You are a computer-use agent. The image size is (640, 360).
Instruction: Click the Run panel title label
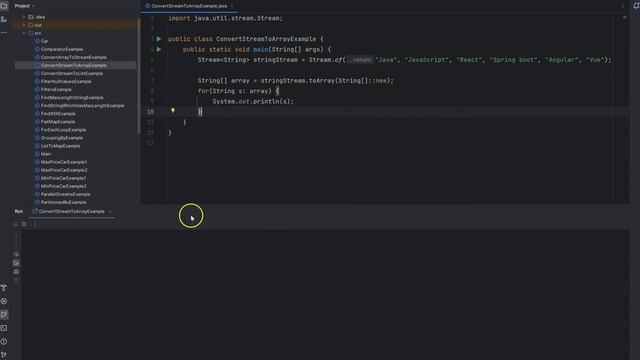(19, 211)
